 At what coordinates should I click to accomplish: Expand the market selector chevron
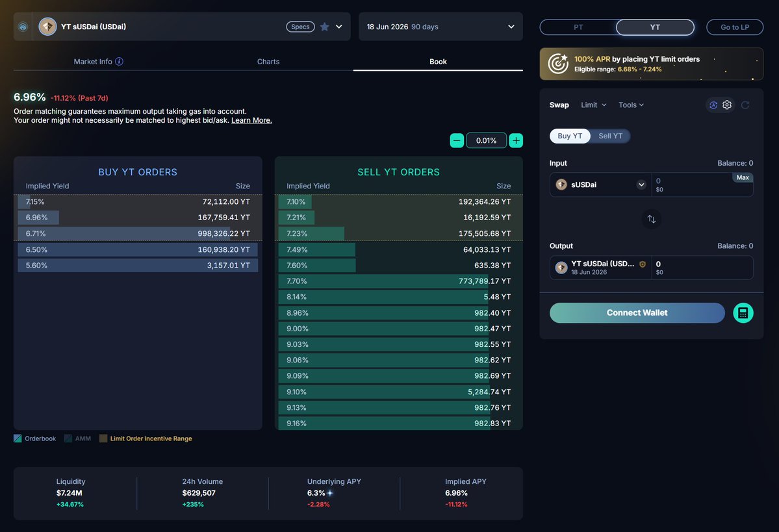[x=339, y=27]
